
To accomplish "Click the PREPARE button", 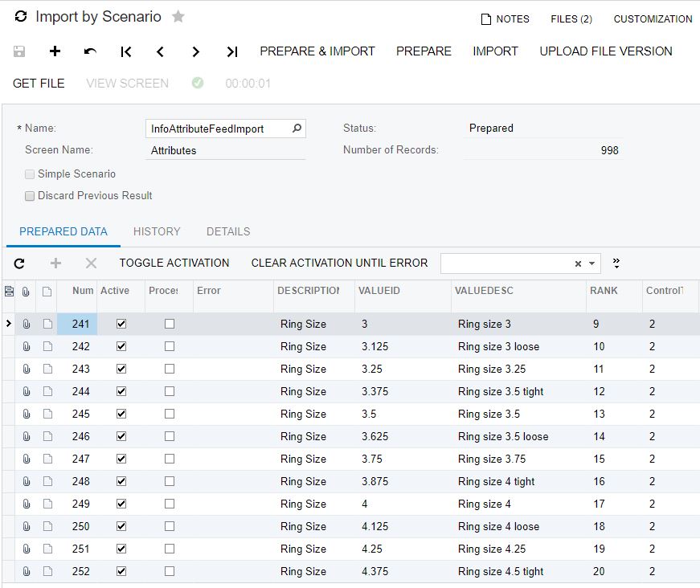I will point(424,51).
